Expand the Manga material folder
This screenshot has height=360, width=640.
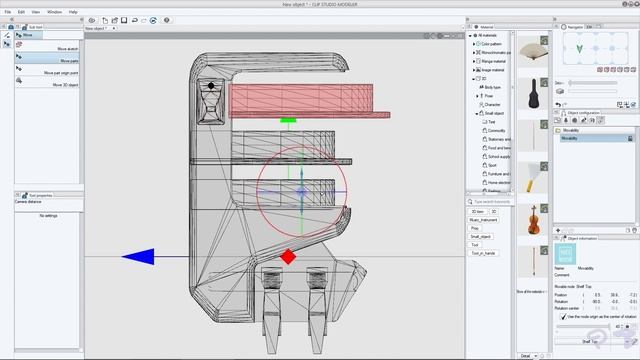(x=474, y=61)
